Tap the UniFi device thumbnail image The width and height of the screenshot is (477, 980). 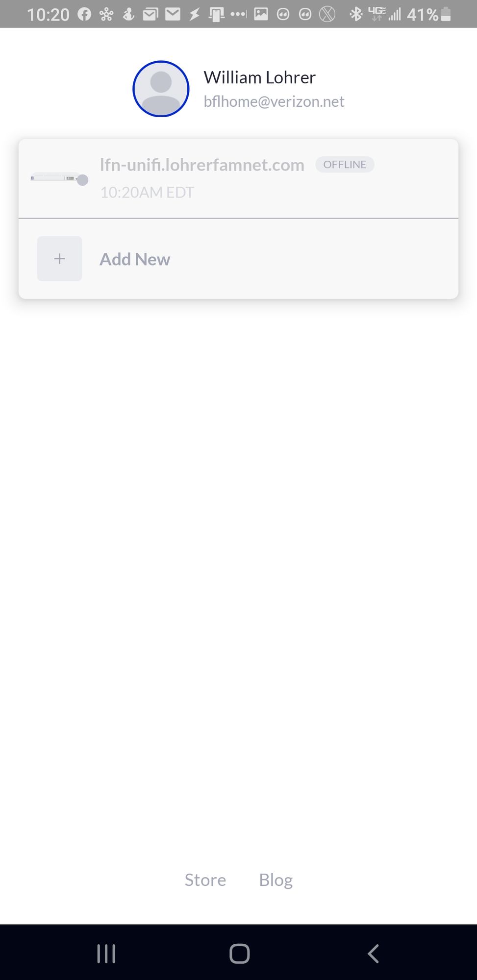[59, 178]
